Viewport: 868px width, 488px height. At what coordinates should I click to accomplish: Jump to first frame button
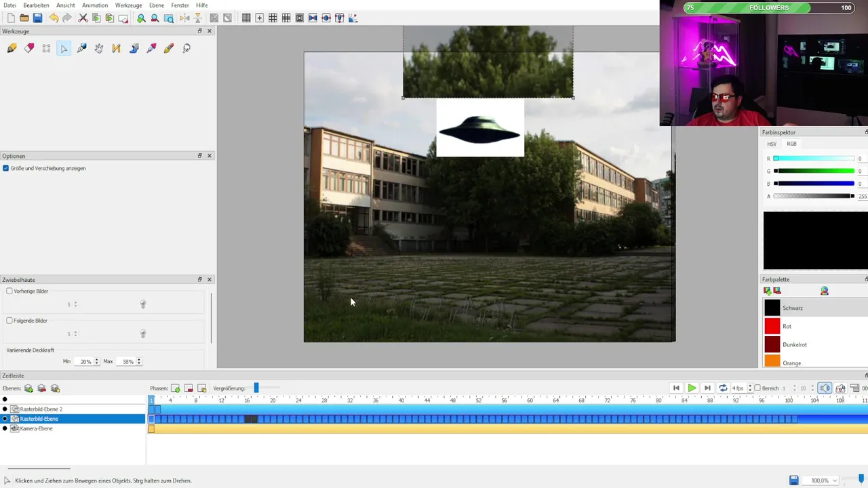pyautogui.click(x=676, y=388)
